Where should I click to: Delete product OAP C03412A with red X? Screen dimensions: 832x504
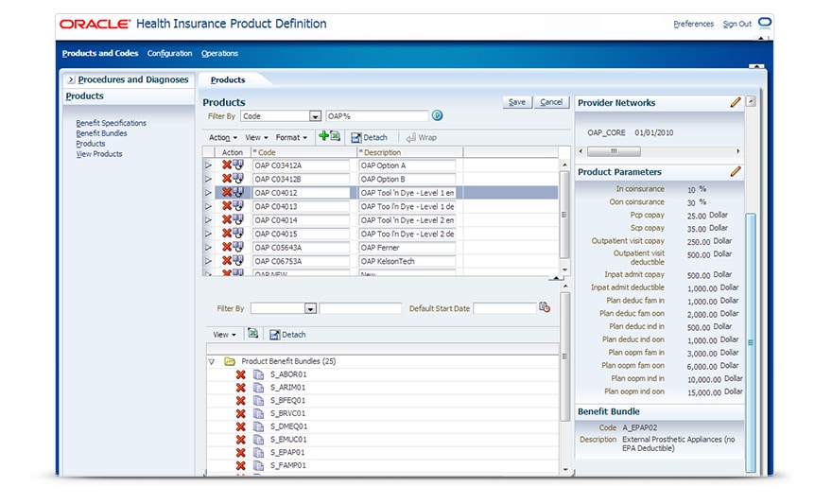[226, 165]
